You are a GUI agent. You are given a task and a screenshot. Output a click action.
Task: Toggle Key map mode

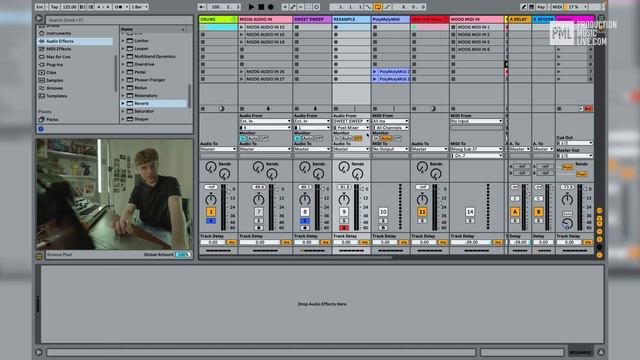[x=541, y=7]
